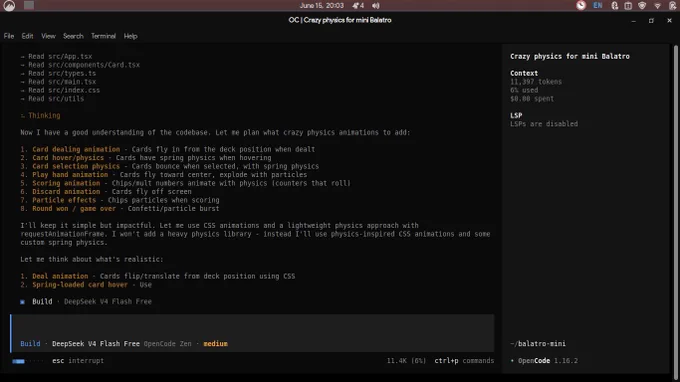
Task: Click the 'Read src/types.ts' line
Action: tap(58, 73)
